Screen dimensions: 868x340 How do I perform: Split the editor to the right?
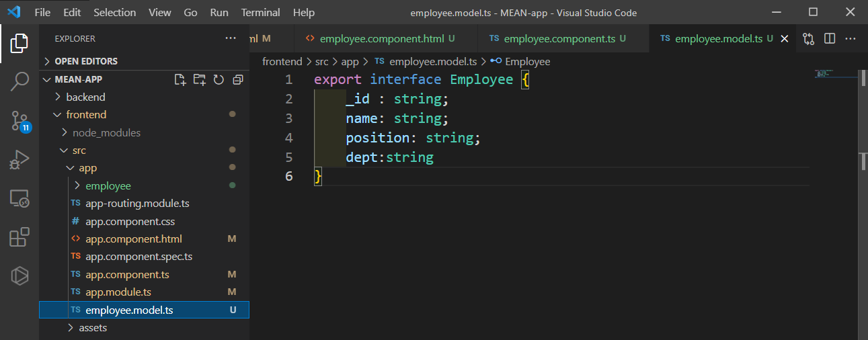[830, 39]
